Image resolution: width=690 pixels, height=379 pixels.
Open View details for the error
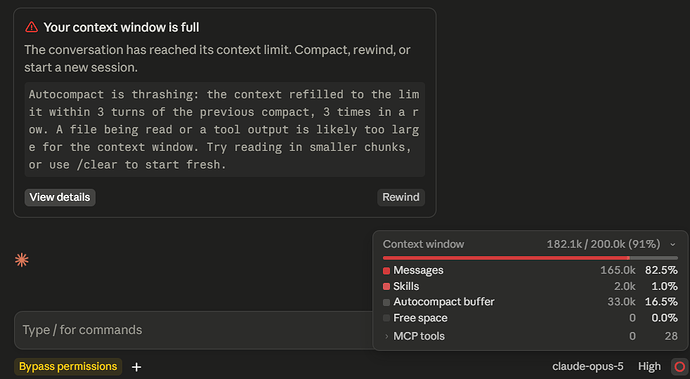click(60, 197)
